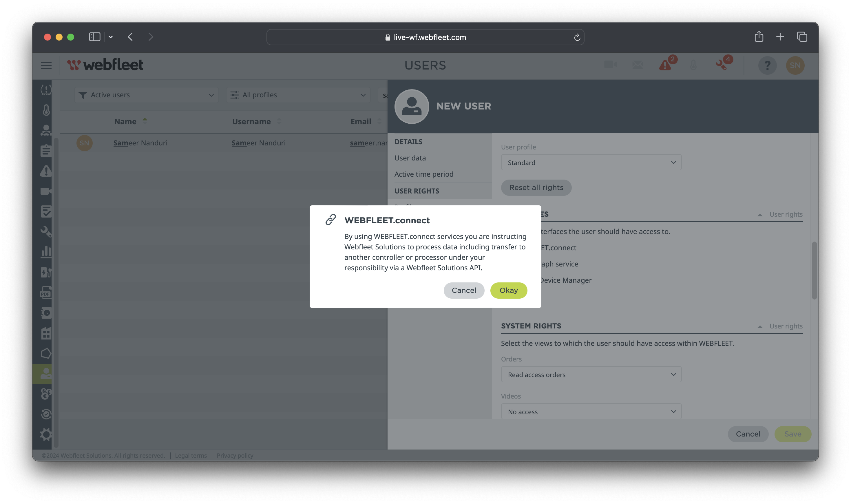This screenshot has width=851, height=504.
Task: Reload the page in Safari
Action: pyautogui.click(x=577, y=37)
